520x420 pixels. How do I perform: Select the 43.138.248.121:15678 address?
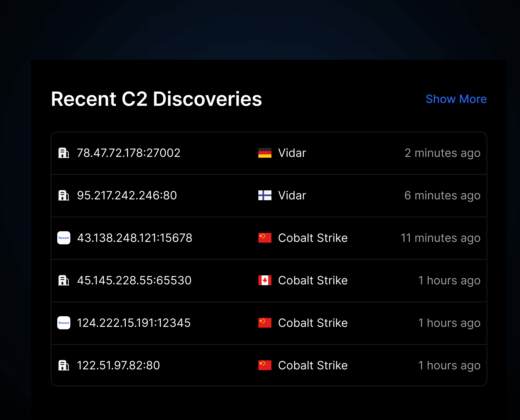[x=135, y=238]
